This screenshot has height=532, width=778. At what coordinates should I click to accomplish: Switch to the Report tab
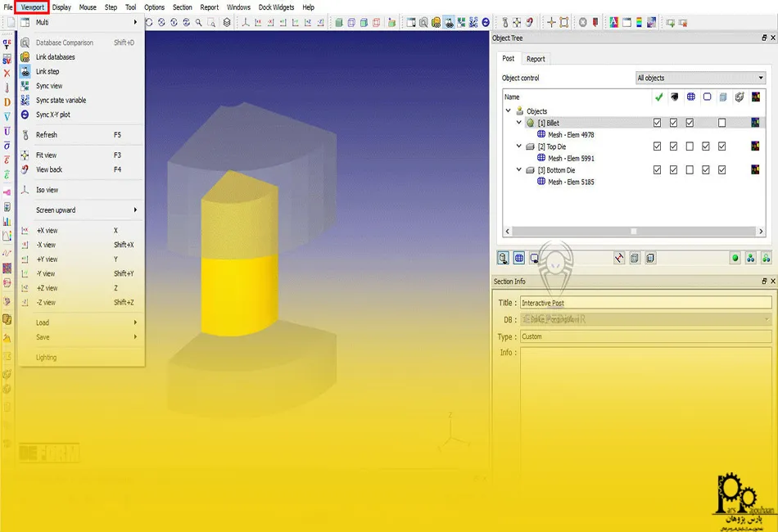tap(536, 58)
